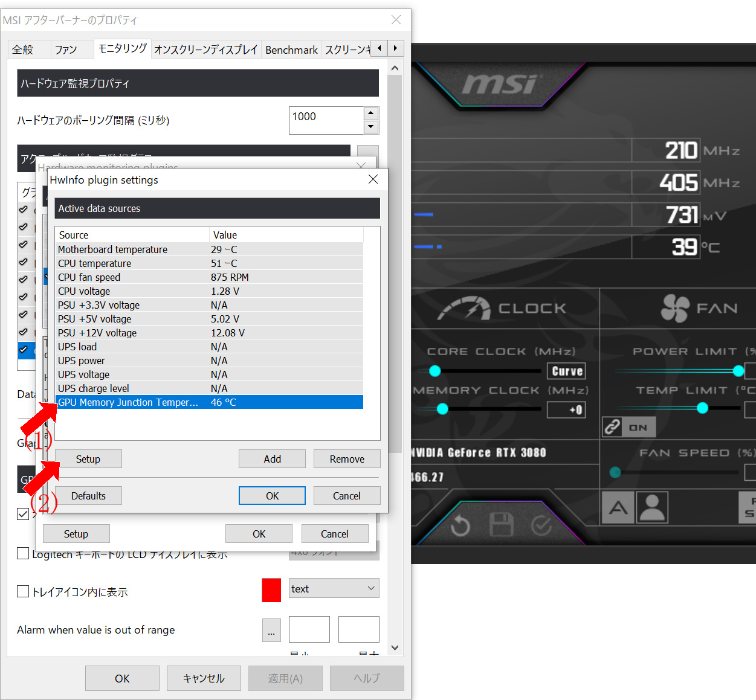Image resolution: width=756 pixels, height=700 pixels.
Task: Select UPS voltage row
Action: coord(209,374)
